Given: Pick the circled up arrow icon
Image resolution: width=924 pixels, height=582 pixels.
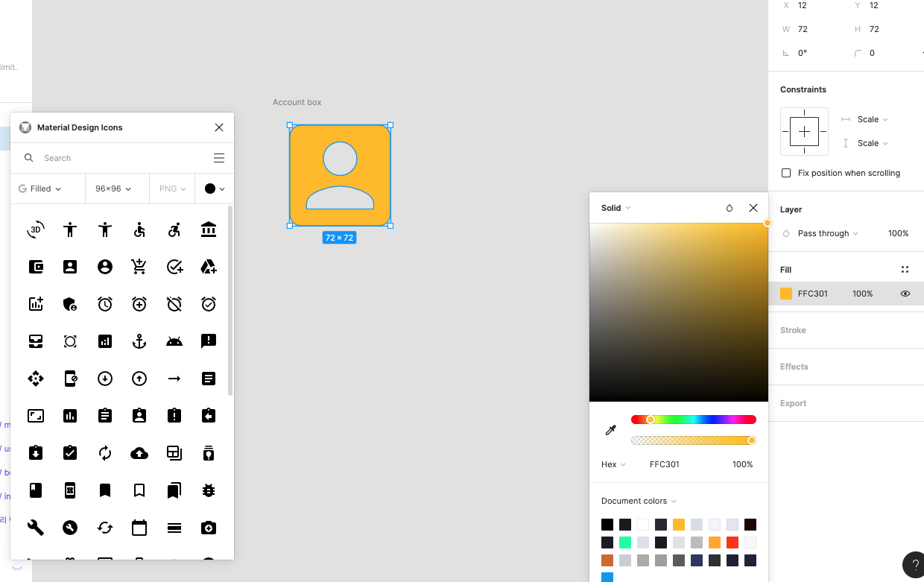Looking at the screenshot, I should click(x=139, y=379).
